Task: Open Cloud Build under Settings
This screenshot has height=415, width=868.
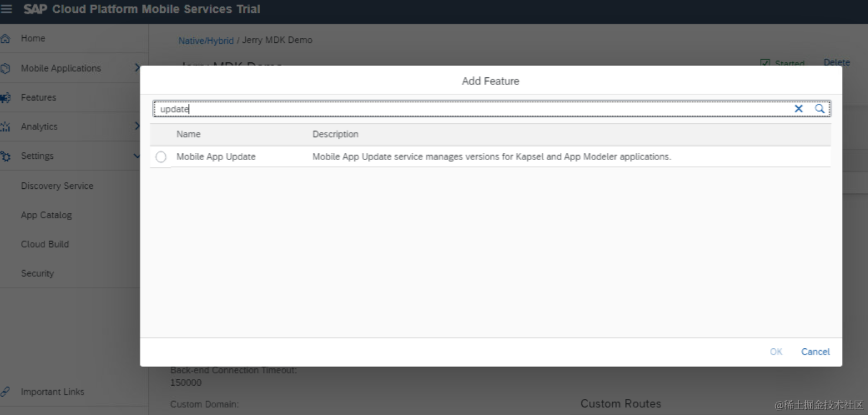Action: 45,244
